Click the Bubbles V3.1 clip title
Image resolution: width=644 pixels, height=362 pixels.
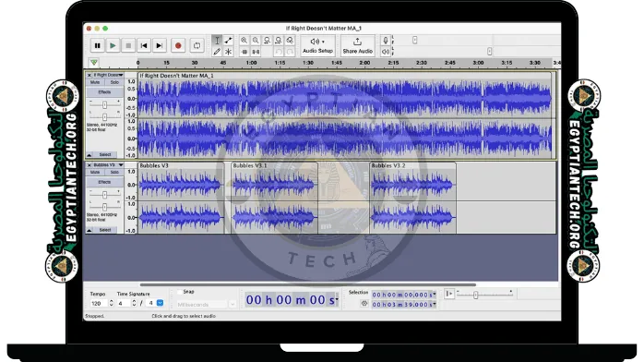coord(250,165)
